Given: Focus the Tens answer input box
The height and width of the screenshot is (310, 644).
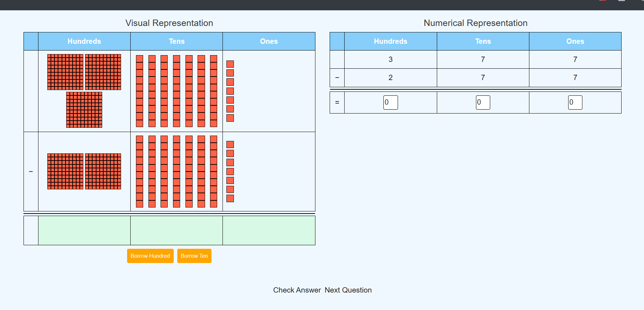Looking at the screenshot, I should [483, 103].
